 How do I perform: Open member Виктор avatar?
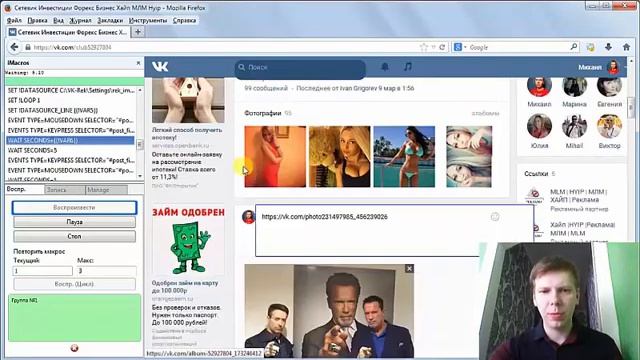609,126
